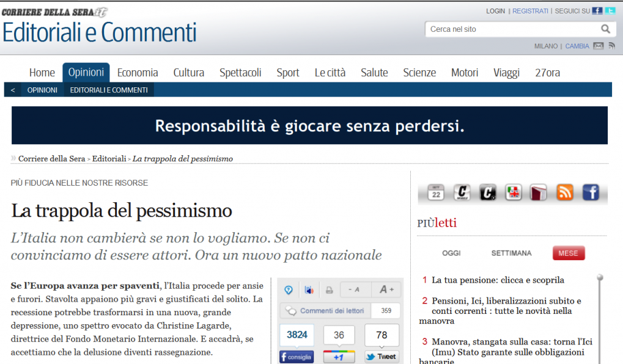This screenshot has height=364, width=623.
Task: Increase the font size with A +
Action: coord(386,289)
